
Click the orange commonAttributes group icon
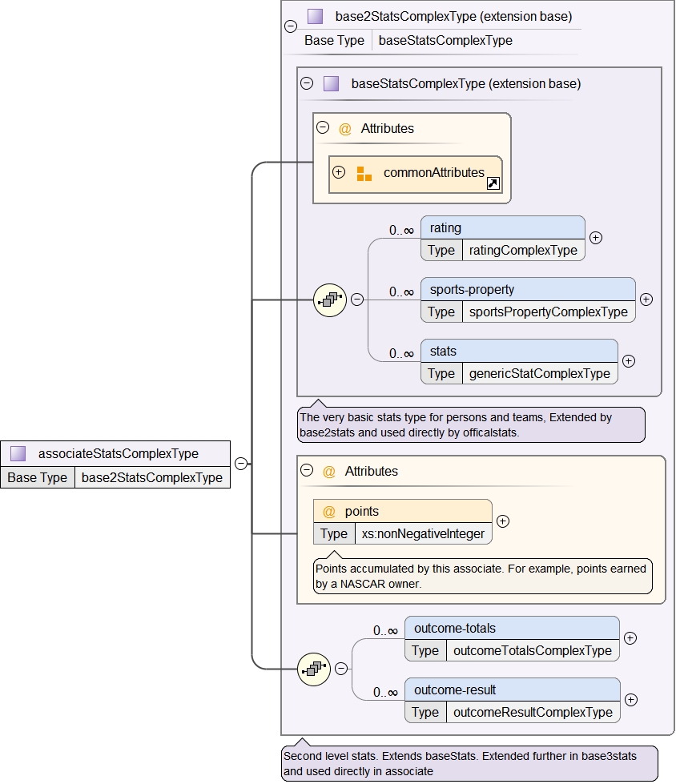364,173
